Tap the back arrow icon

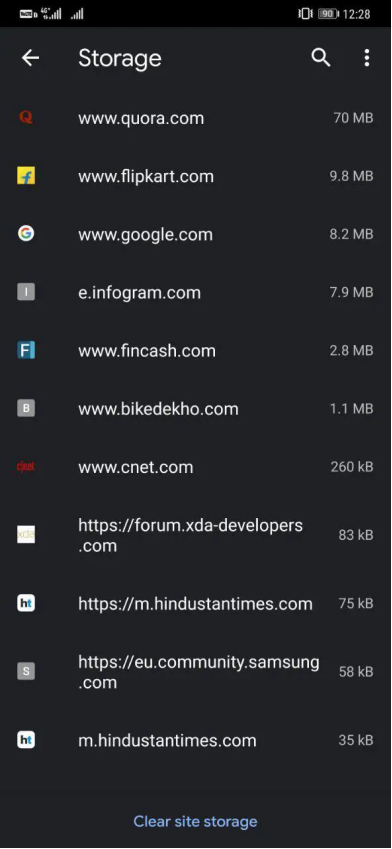coord(30,58)
